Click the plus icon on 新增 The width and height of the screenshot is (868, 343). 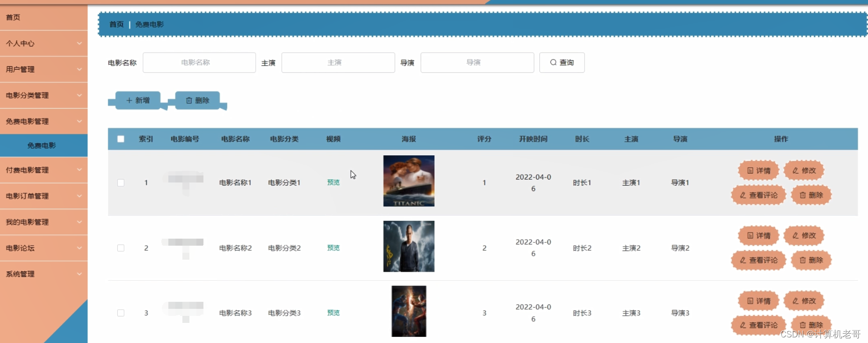(130, 101)
